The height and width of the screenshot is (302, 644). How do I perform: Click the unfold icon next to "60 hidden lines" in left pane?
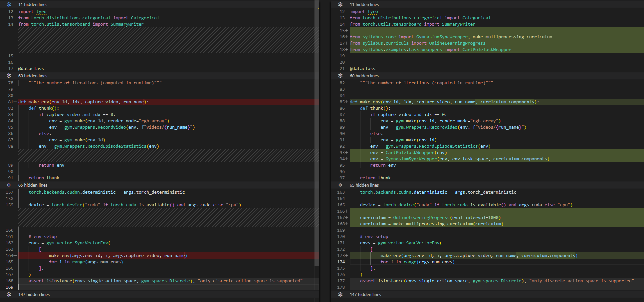pyautogui.click(x=9, y=76)
